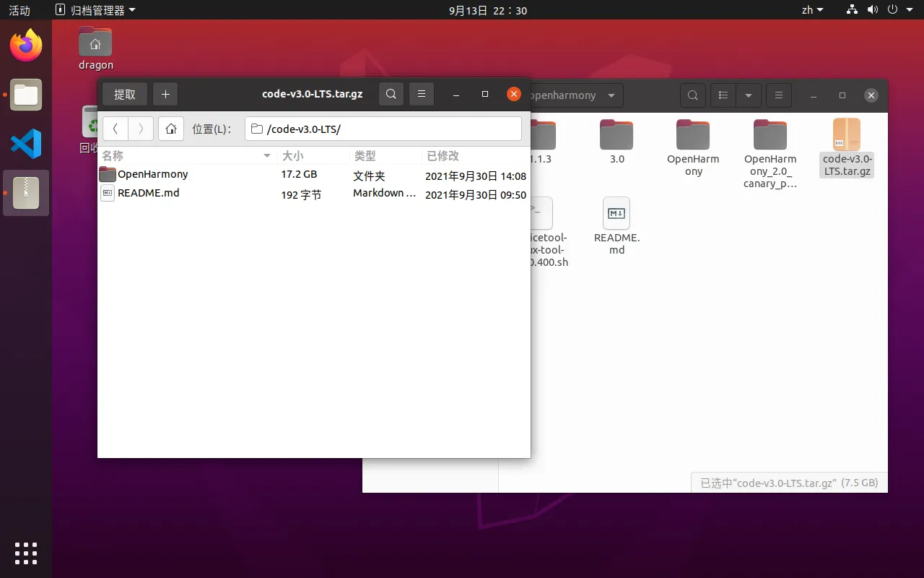The image size is (924, 578).
Task: Open Activities (活动) overview
Action: pos(19,10)
